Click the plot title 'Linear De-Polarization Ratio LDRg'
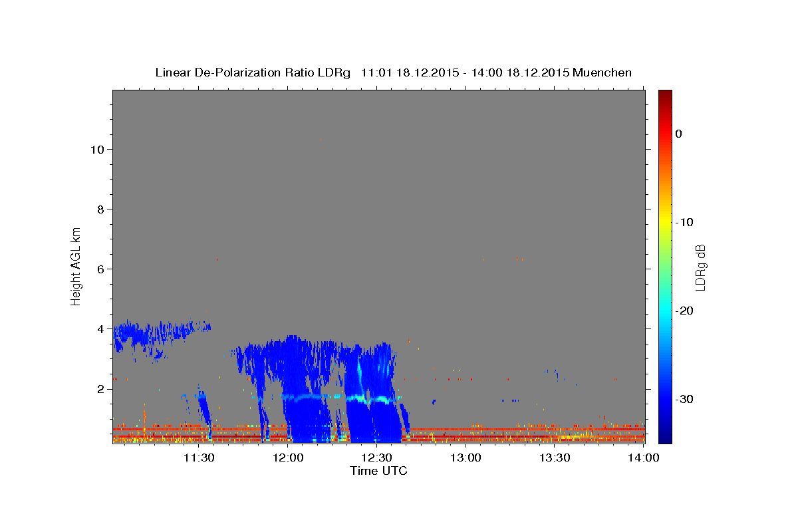Screen dimensions: 798x532 coord(252,72)
